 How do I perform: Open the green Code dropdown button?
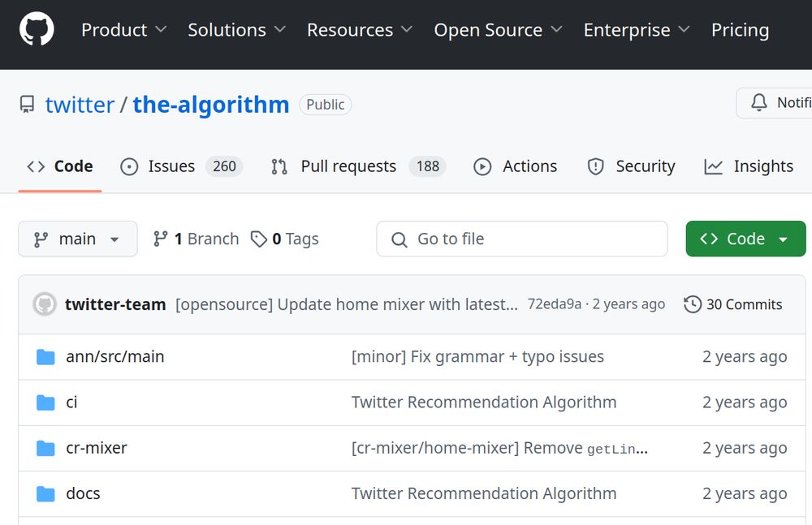(x=745, y=239)
